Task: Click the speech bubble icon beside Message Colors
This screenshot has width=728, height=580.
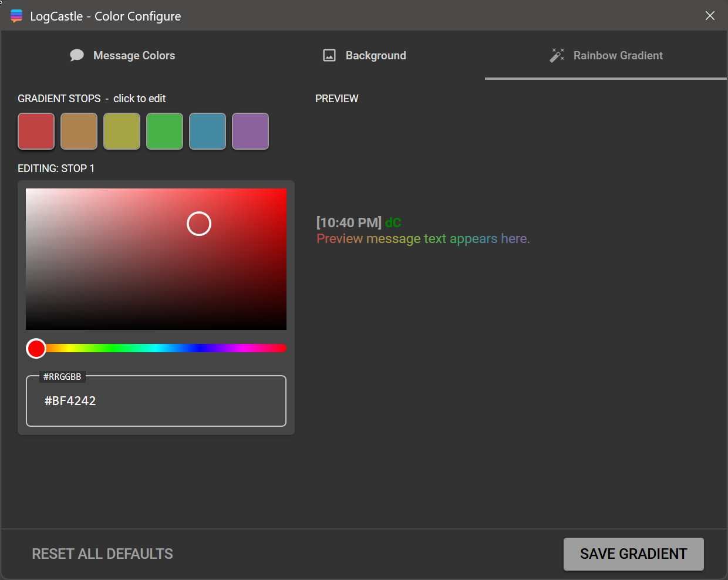Action: point(77,55)
